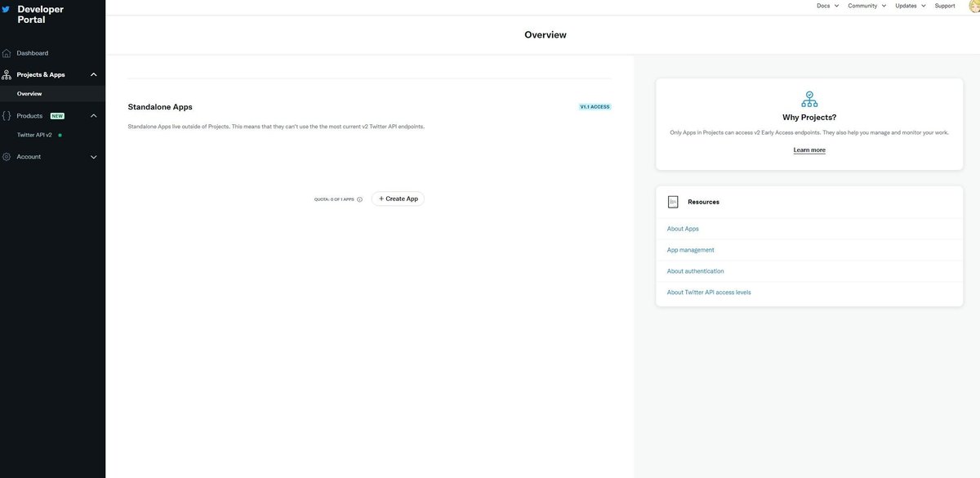This screenshot has height=478, width=980.
Task: Open the Docs dropdown menu
Action: [x=827, y=6]
